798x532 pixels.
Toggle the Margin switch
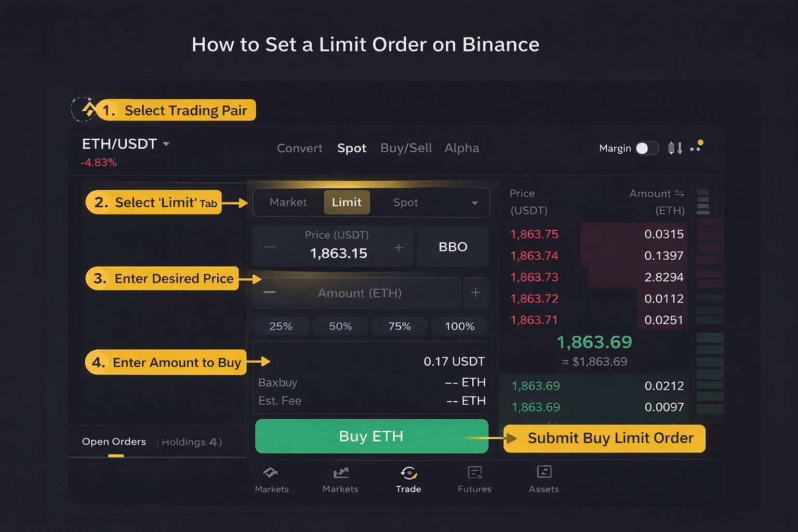[x=647, y=149]
